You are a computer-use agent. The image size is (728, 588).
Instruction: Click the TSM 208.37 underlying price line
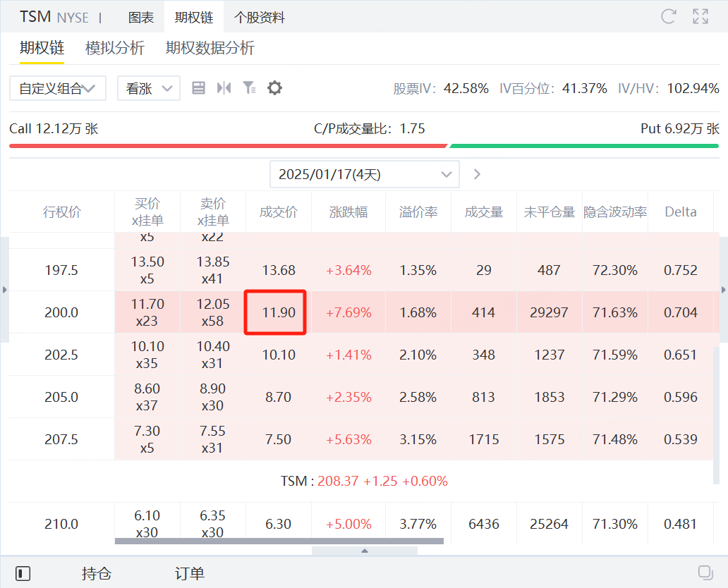[364, 481]
